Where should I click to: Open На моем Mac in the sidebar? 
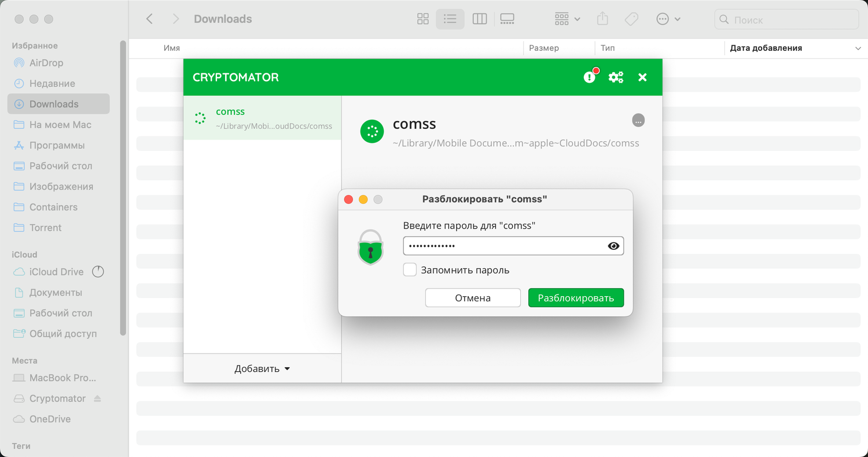(x=58, y=124)
